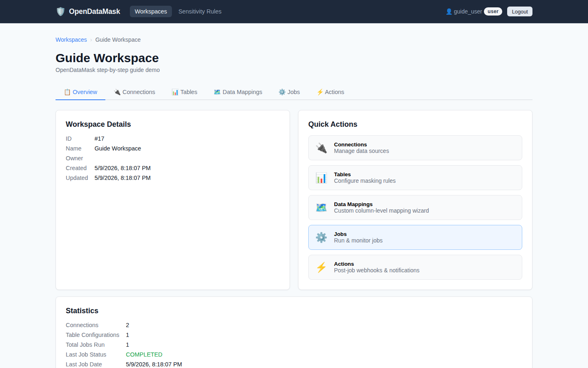This screenshot has width=588, height=368.
Task: Click the Quick Actions heading
Action: (x=333, y=124)
